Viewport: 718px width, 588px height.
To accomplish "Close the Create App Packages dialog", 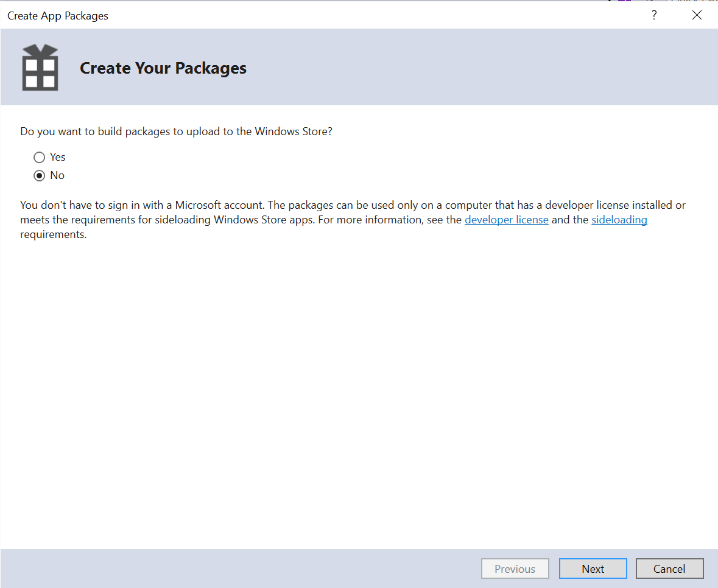I will pyautogui.click(x=697, y=15).
